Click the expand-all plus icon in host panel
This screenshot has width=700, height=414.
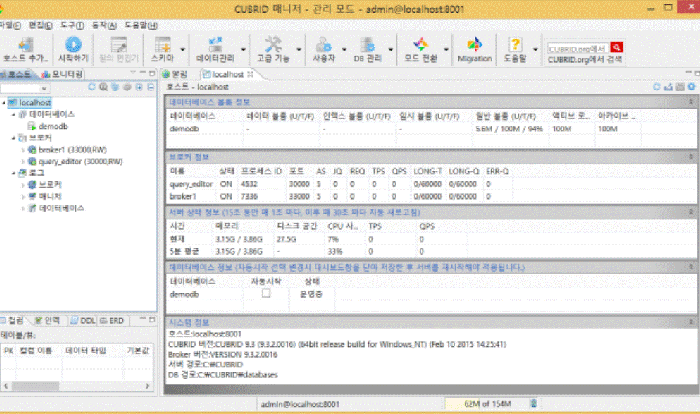pyautogui.click(x=139, y=87)
